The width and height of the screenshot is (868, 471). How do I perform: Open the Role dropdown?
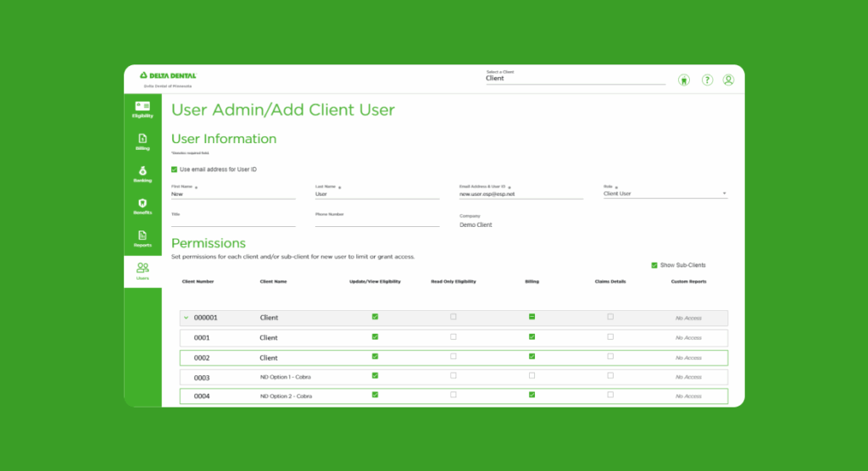665,194
